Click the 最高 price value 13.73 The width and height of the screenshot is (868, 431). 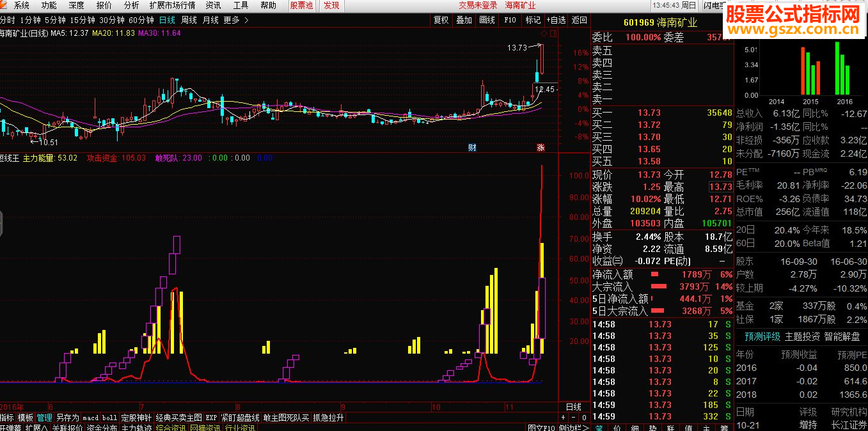click(720, 187)
